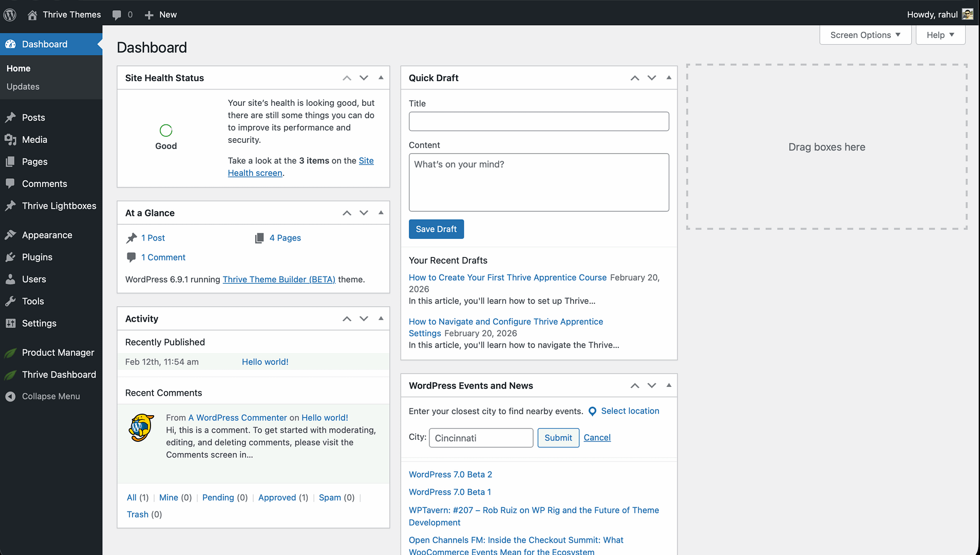Open the Updates submenu item
This screenshot has width=980, height=555.
click(23, 87)
